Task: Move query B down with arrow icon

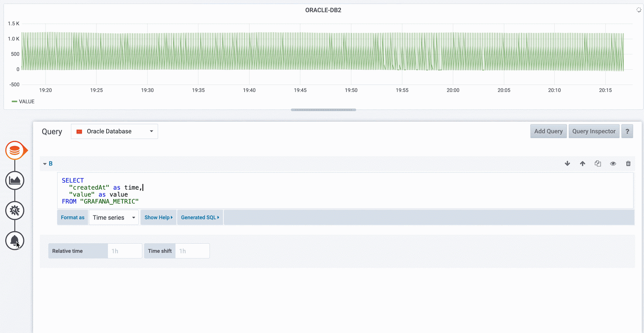Action: pos(568,163)
